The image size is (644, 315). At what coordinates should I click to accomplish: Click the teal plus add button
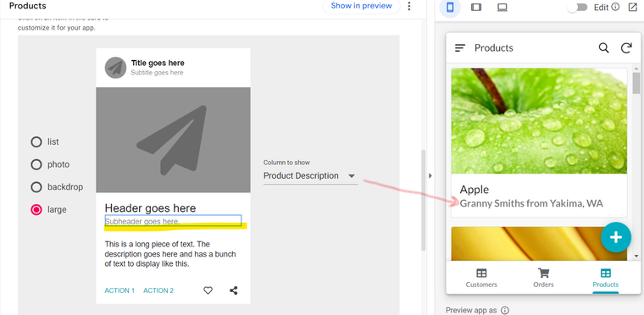point(616,237)
